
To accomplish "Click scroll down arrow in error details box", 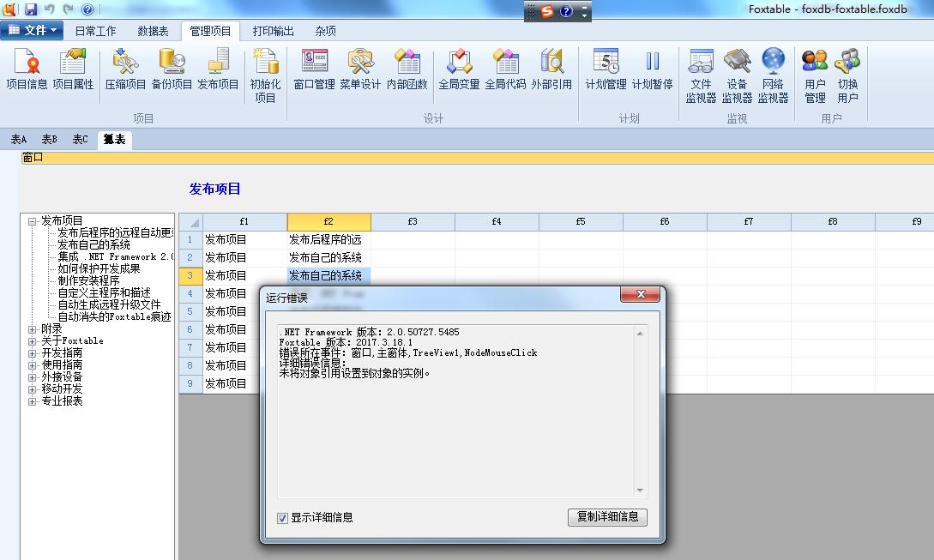I will pyautogui.click(x=640, y=491).
